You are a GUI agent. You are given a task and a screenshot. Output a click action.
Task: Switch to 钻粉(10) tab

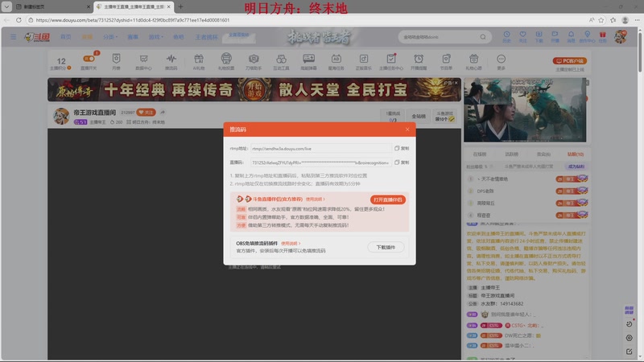[x=576, y=154]
